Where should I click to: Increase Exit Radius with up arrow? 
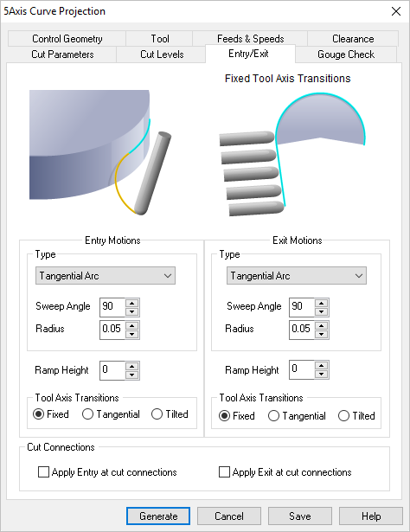coord(321,325)
